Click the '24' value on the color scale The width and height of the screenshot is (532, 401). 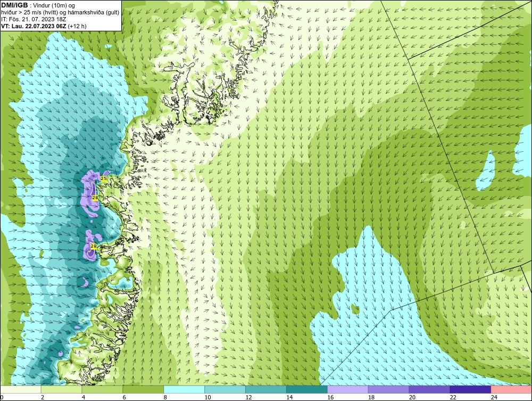tap(494, 397)
